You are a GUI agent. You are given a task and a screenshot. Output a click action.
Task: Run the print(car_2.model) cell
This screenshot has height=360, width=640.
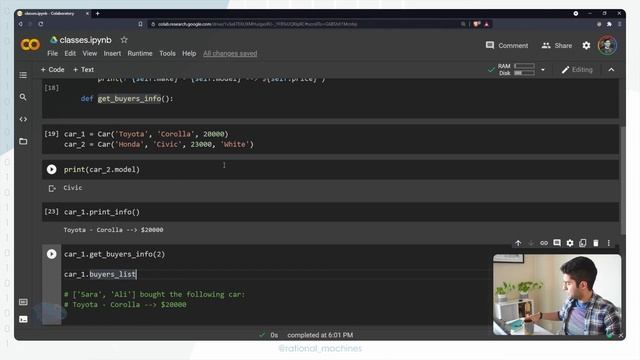51,169
